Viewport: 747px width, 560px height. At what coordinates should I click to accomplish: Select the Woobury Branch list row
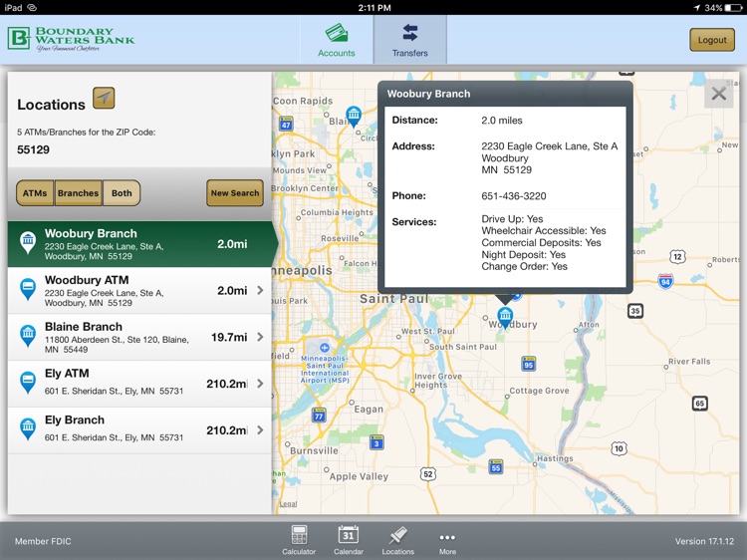pos(139,244)
